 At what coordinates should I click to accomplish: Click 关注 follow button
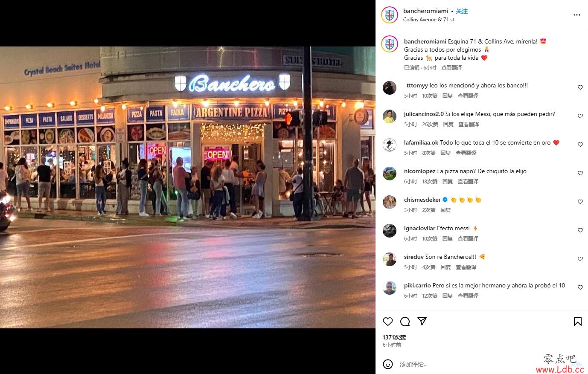462,11
